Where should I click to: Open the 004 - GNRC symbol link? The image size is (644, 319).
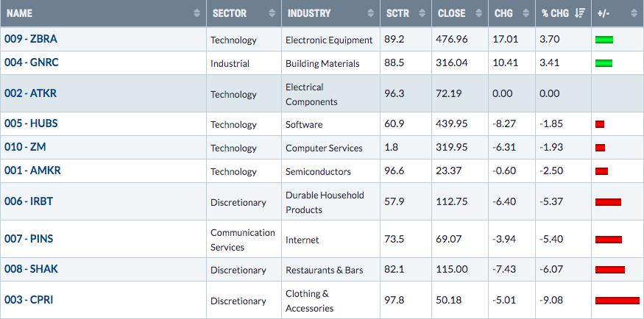(x=32, y=62)
